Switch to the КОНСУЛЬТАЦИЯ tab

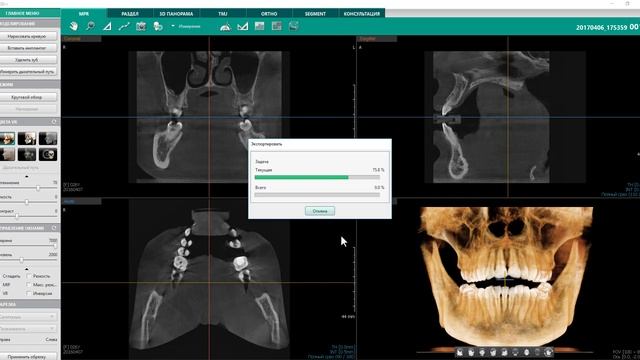point(362,13)
